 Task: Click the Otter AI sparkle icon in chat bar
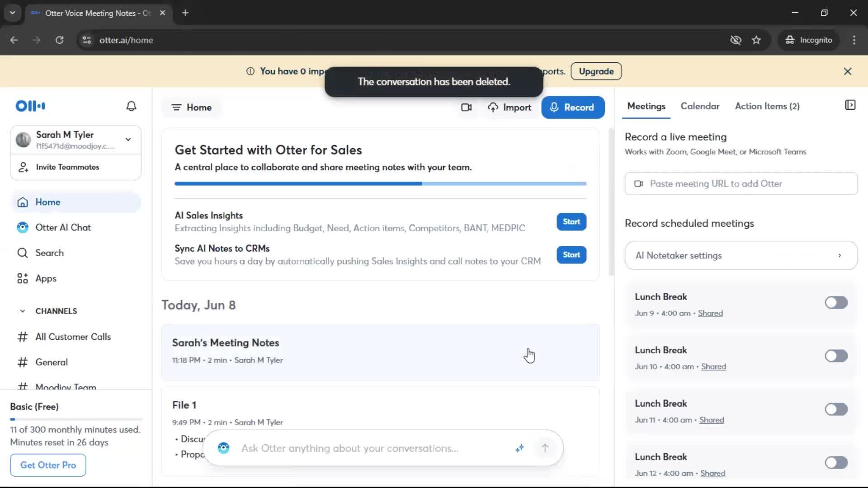click(520, 448)
